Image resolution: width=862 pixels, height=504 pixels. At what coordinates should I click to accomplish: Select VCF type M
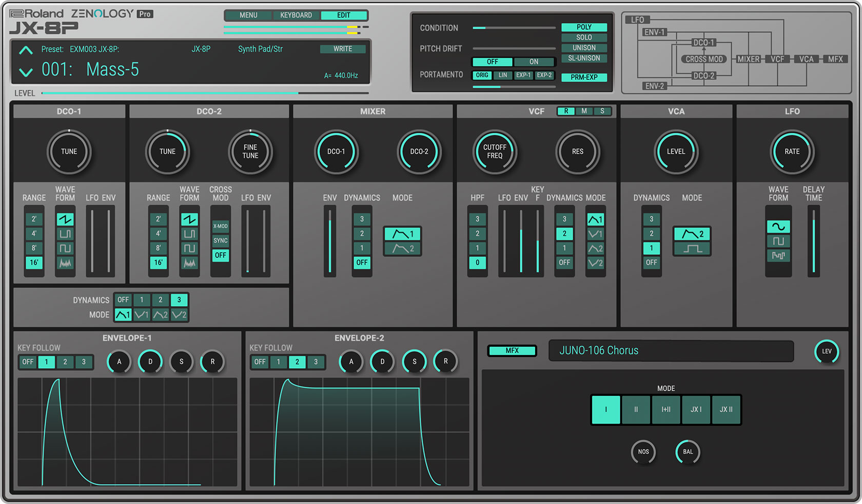(584, 111)
